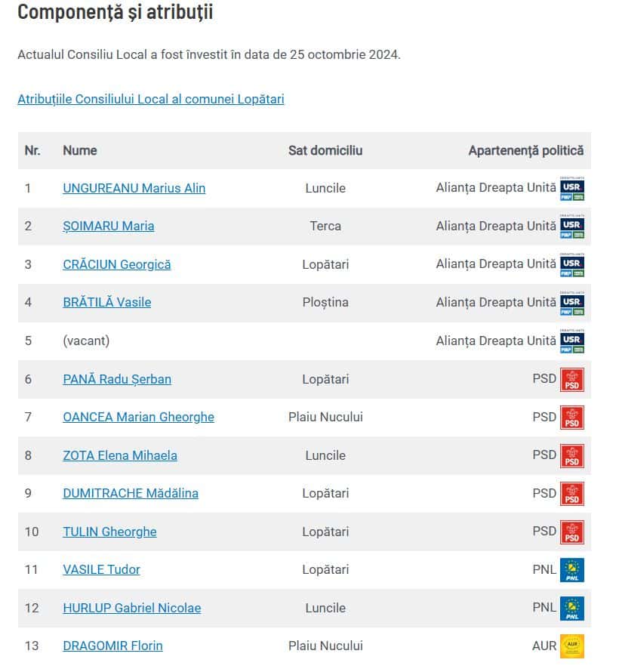Click PSD logo in Zota Elena Mihaela's row
The height and width of the screenshot is (672, 619).
tap(572, 455)
